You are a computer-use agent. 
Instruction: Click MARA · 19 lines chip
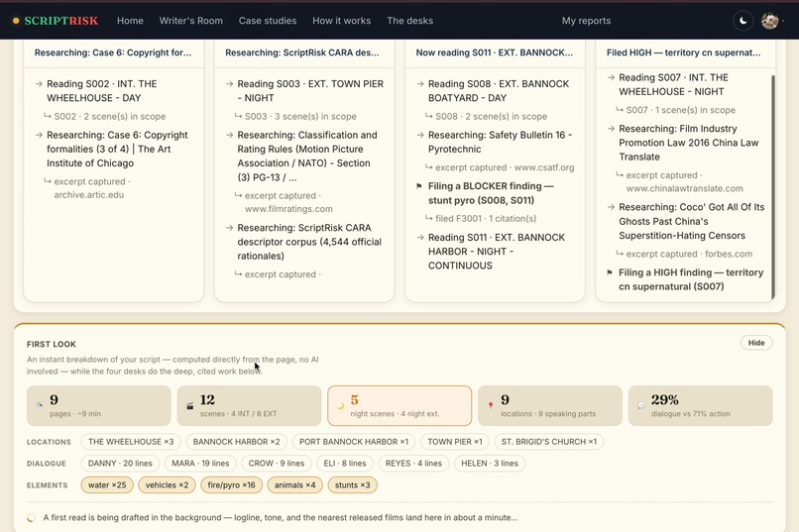[200, 464]
